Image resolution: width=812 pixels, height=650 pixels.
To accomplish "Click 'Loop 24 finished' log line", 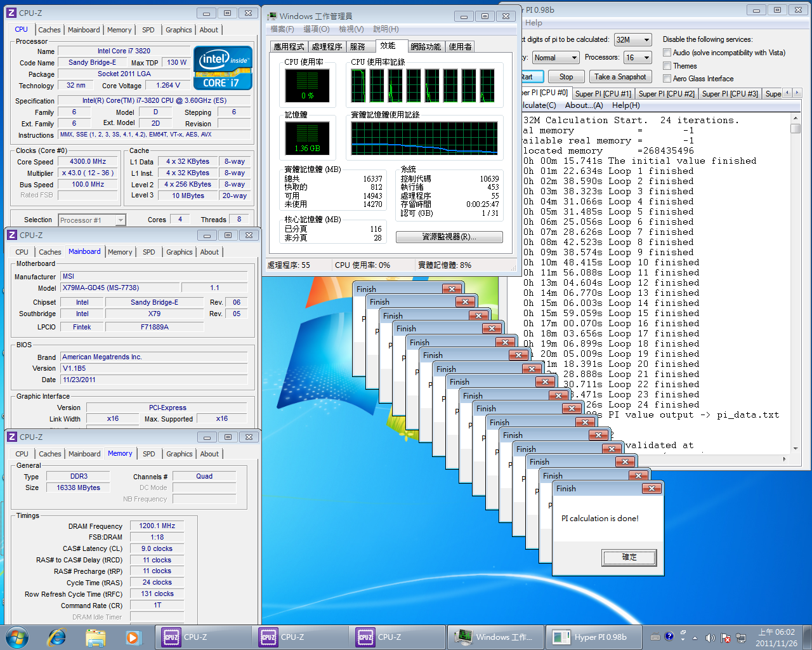I will (x=648, y=404).
